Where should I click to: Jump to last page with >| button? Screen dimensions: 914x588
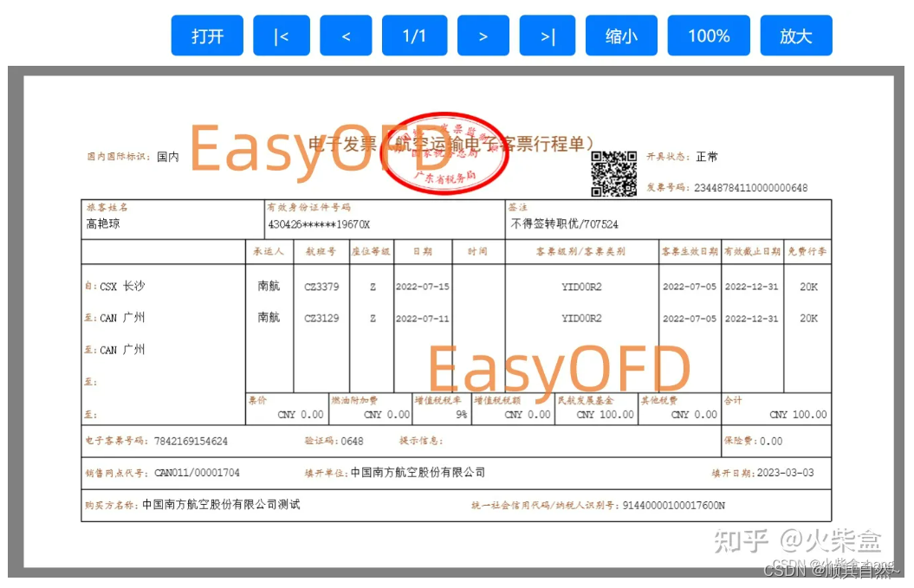coord(548,36)
